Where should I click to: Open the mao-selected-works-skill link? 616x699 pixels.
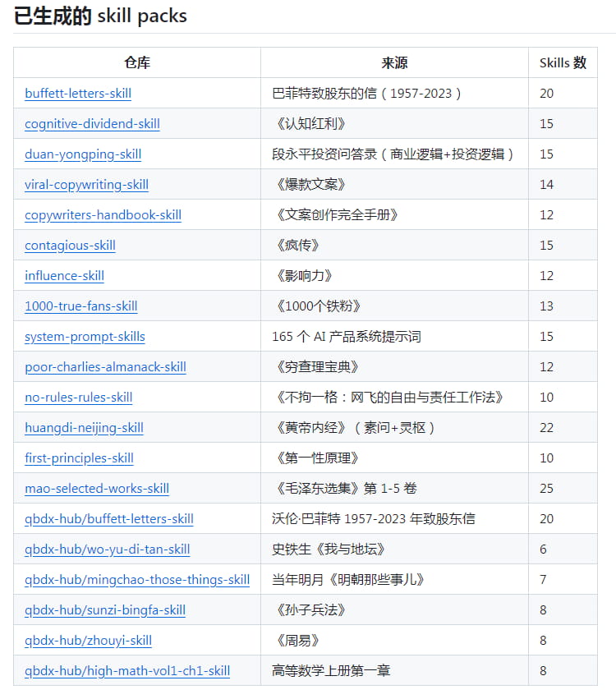pos(97,488)
